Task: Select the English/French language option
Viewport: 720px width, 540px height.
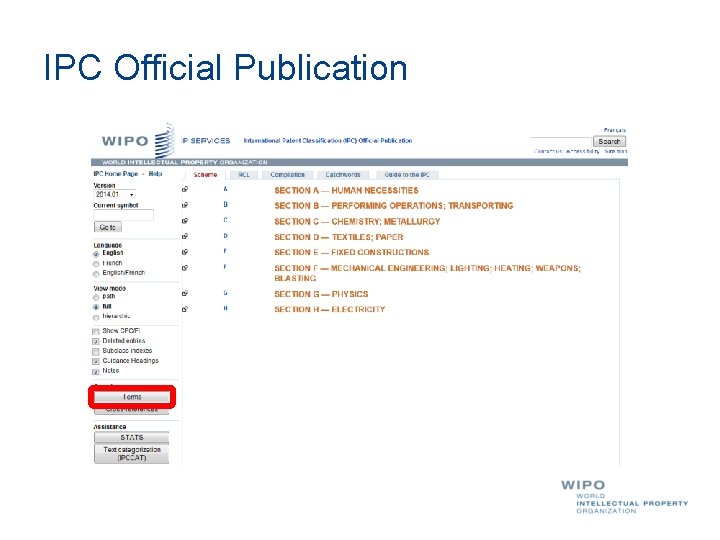Action: [96, 274]
